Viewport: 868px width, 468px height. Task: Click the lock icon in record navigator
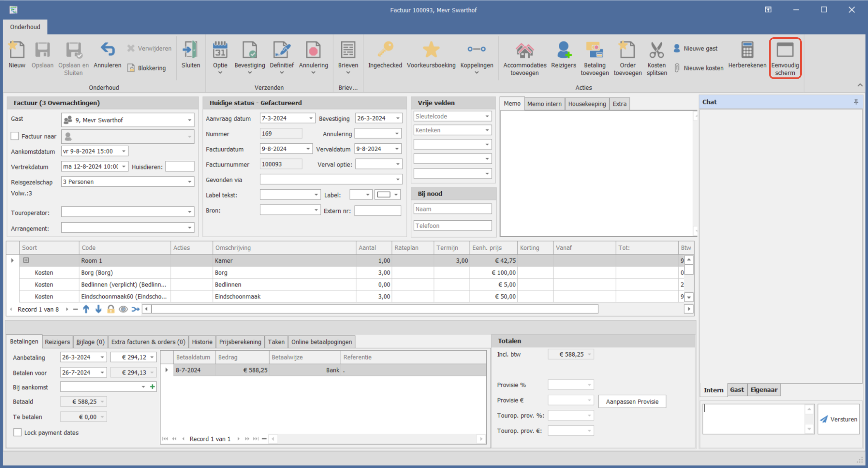click(111, 309)
